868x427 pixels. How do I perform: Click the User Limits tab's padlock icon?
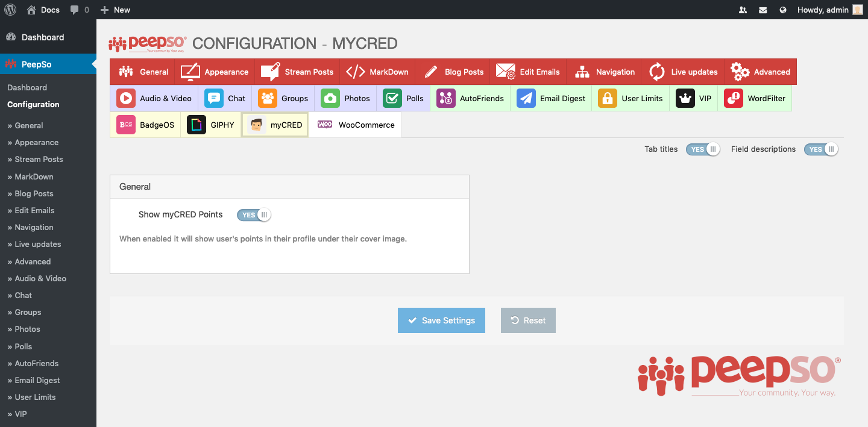tap(608, 98)
